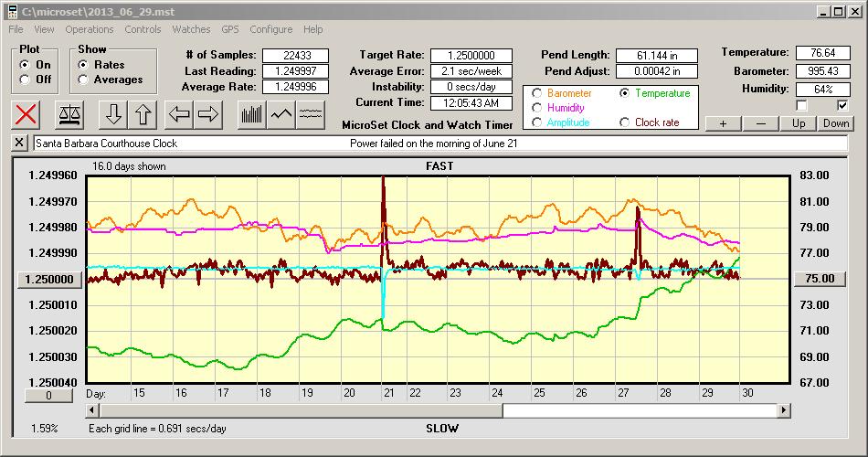Click the # of Samples value field
The height and width of the screenshot is (457, 868).
pos(296,56)
